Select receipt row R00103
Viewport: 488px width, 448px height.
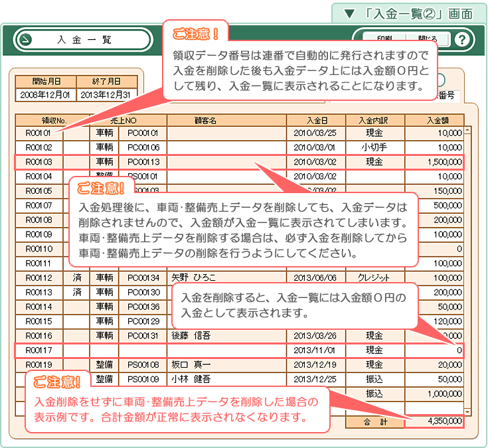239,162
